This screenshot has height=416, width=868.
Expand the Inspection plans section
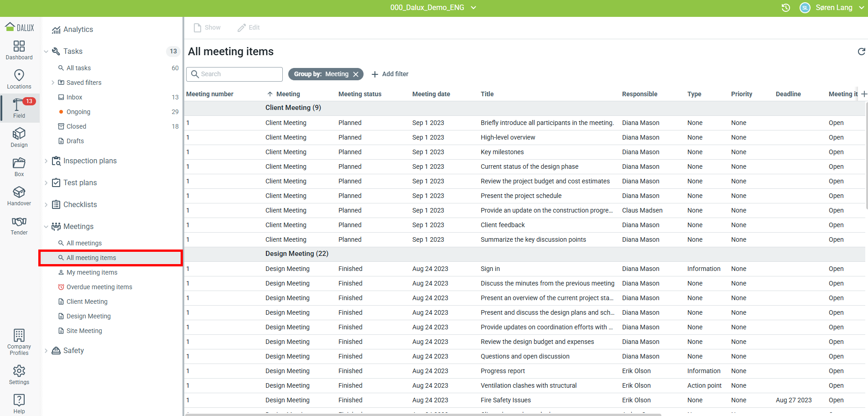[x=46, y=161]
